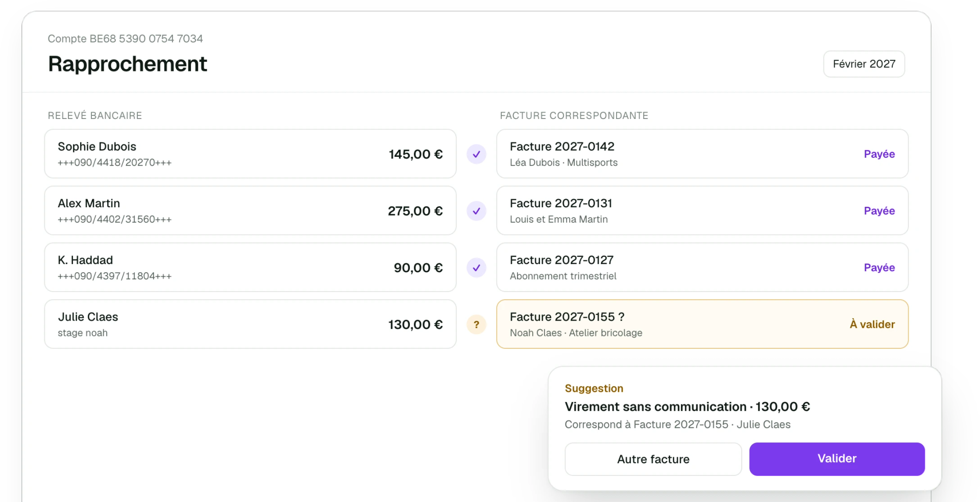Click the Payée status of Facture 2027-0131
The height and width of the screenshot is (502, 980).
879,210
